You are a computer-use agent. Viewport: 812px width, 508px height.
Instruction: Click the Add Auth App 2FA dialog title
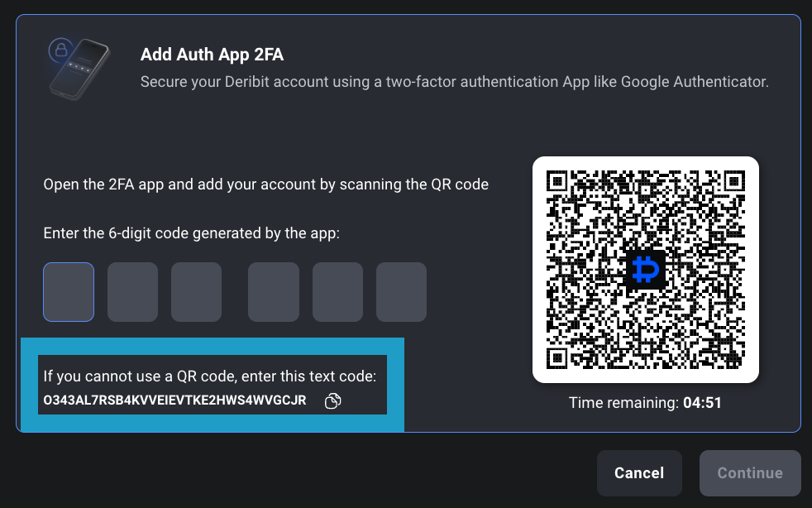point(211,54)
